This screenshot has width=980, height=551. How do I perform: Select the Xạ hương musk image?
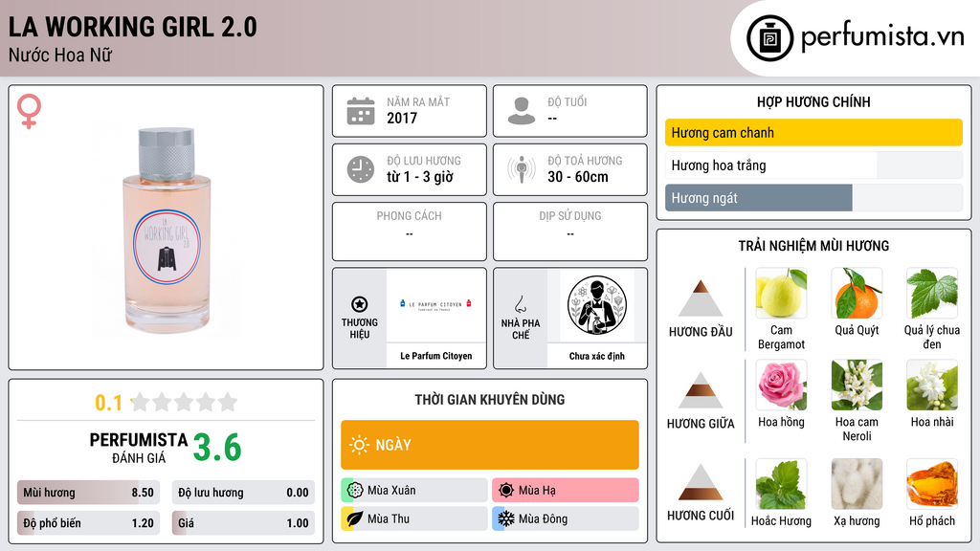[x=857, y=484]
